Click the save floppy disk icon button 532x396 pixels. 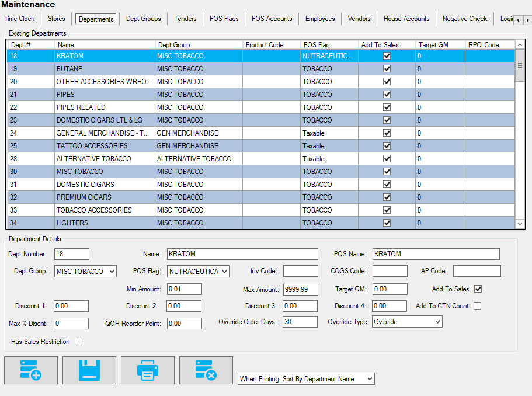(89, 370)
